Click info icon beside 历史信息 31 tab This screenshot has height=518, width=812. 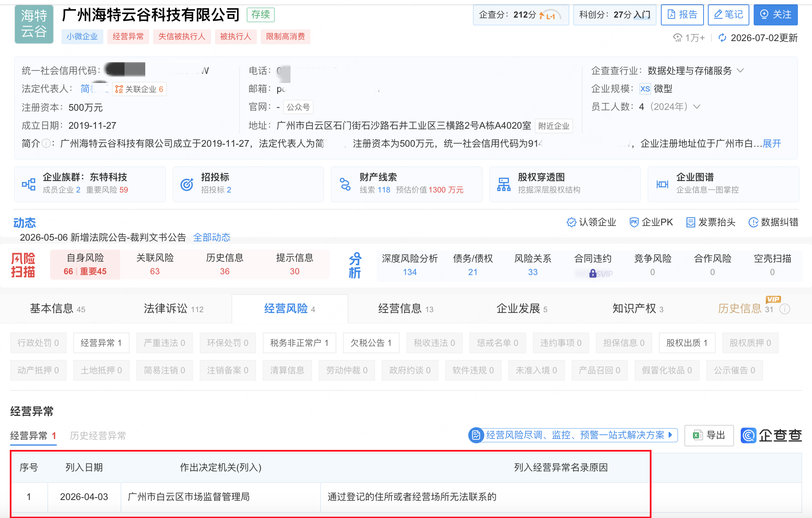785,309
